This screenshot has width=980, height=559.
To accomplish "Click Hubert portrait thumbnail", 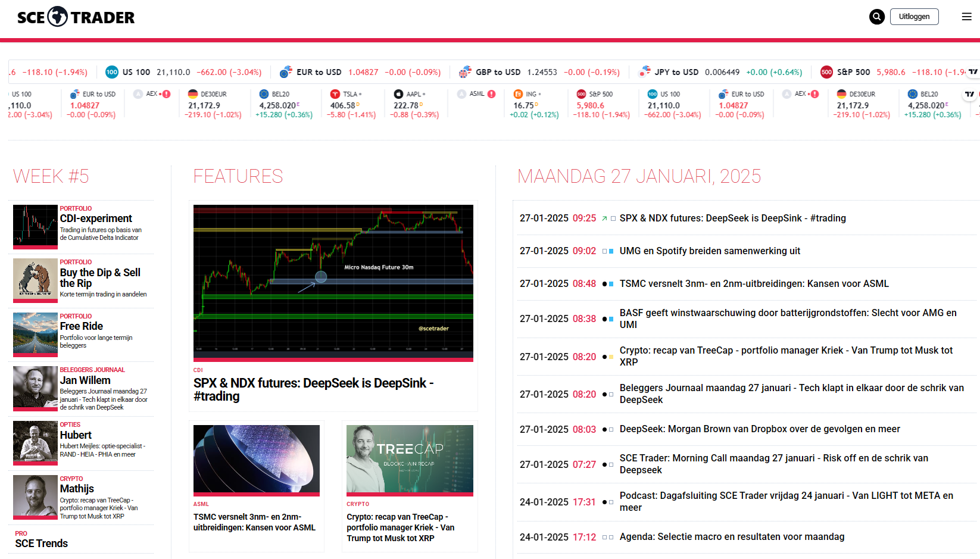I will pos(35,444).
